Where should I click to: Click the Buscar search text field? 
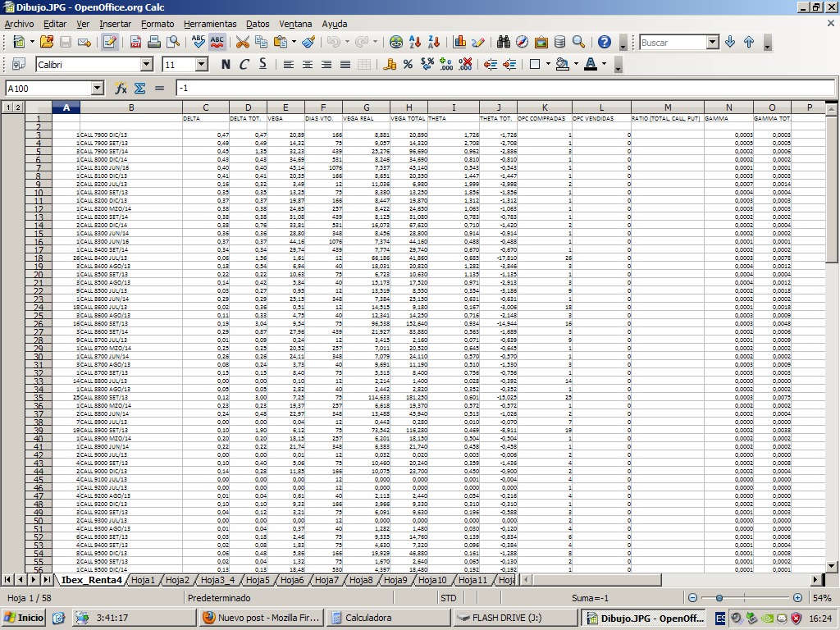coord(671,42)
